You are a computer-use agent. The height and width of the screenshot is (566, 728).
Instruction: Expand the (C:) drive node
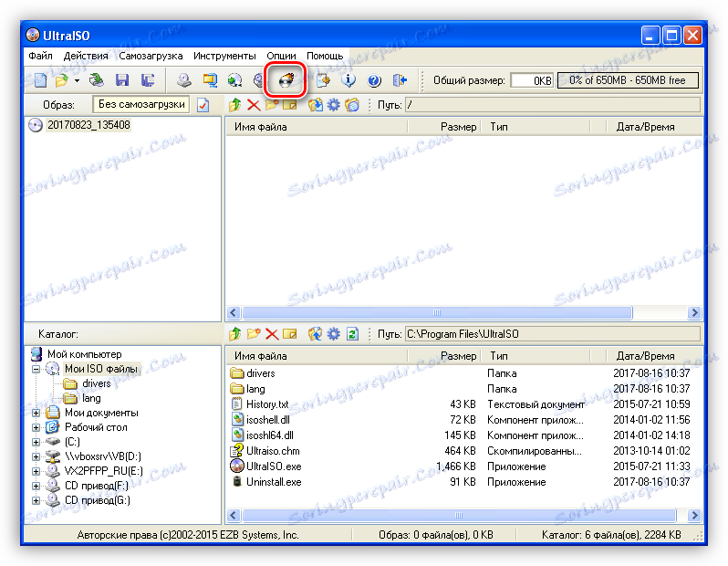36,442
